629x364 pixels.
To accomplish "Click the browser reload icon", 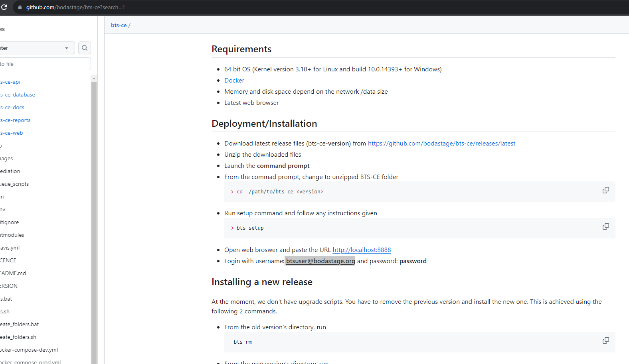I will click(4, 7).
